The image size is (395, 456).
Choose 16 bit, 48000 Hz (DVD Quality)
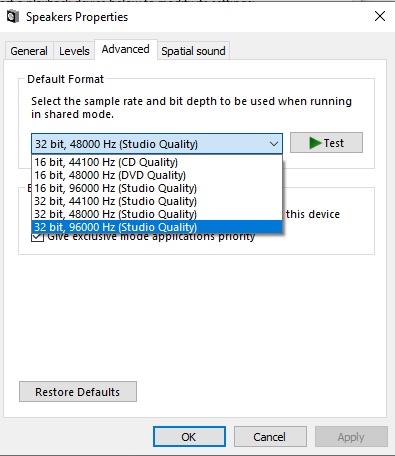pos(157,175)
